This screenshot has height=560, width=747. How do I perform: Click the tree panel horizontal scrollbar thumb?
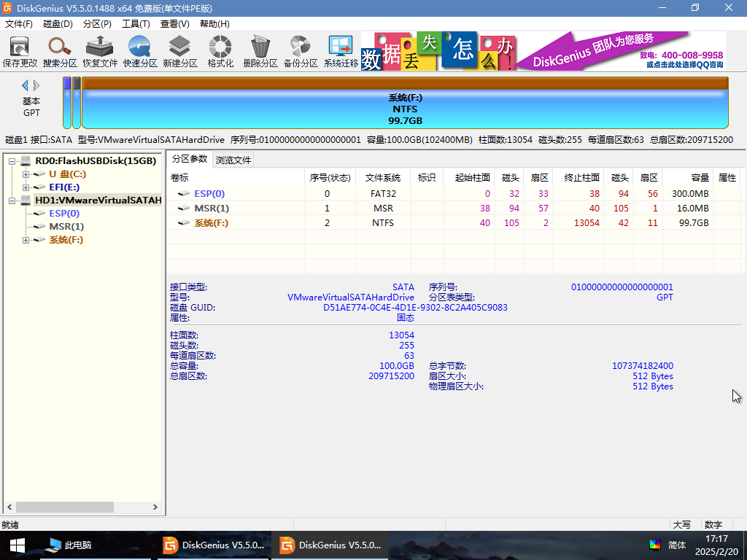point(65,507)
